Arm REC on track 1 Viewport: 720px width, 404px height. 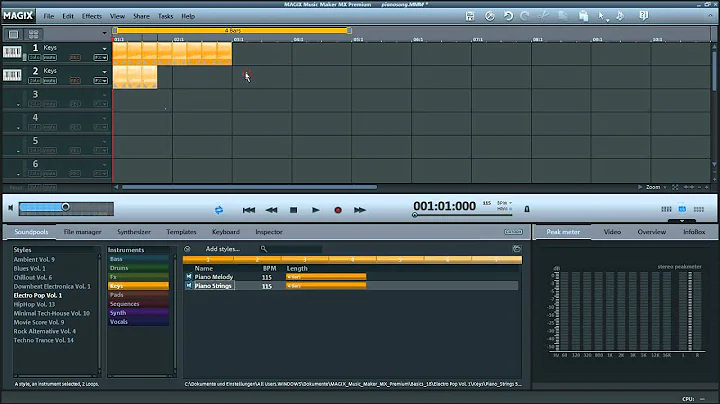pyautogui.click(x=75, y=57)
